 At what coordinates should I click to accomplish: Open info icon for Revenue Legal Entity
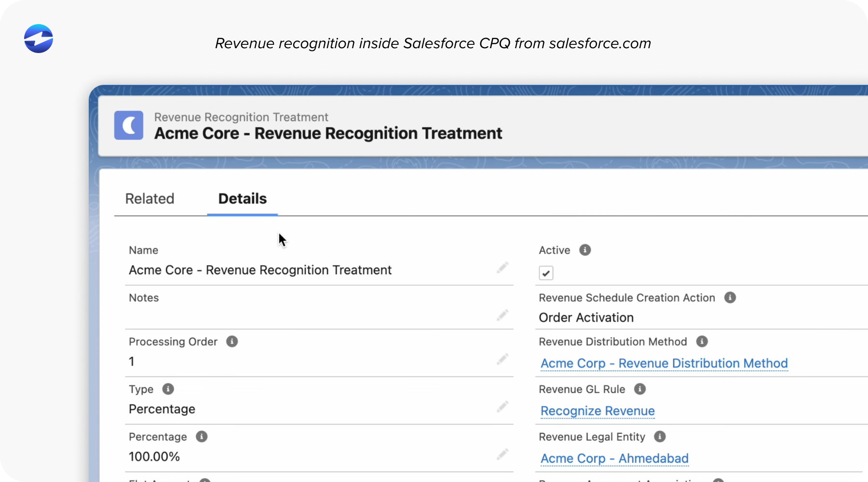point(660,436)
